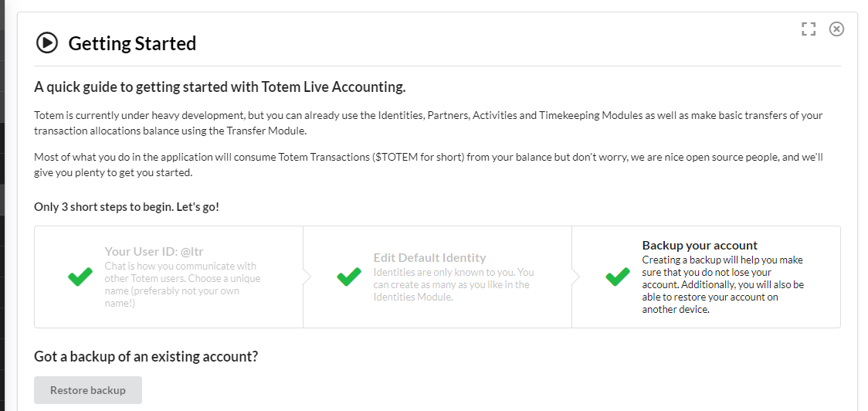The height and width of the screenshot is (411, 868).
Task: Expand the panel with the fullscreen icon
Action: pyautogui.click(x=809, y=29)
